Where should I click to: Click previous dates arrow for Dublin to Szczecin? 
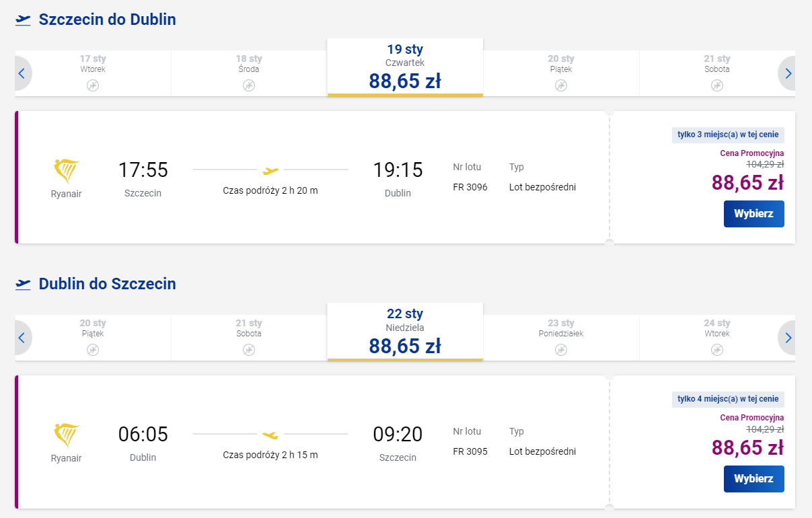[x=22, y=338]
